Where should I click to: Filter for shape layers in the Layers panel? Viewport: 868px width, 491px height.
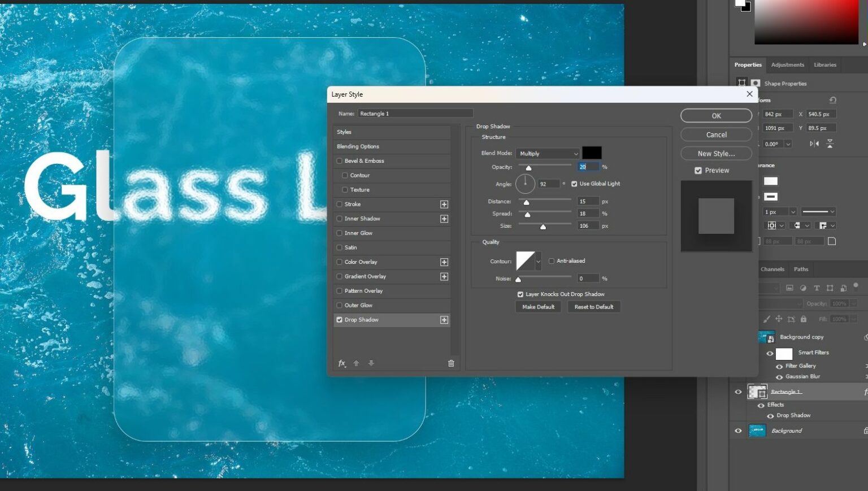click(830, 288)
